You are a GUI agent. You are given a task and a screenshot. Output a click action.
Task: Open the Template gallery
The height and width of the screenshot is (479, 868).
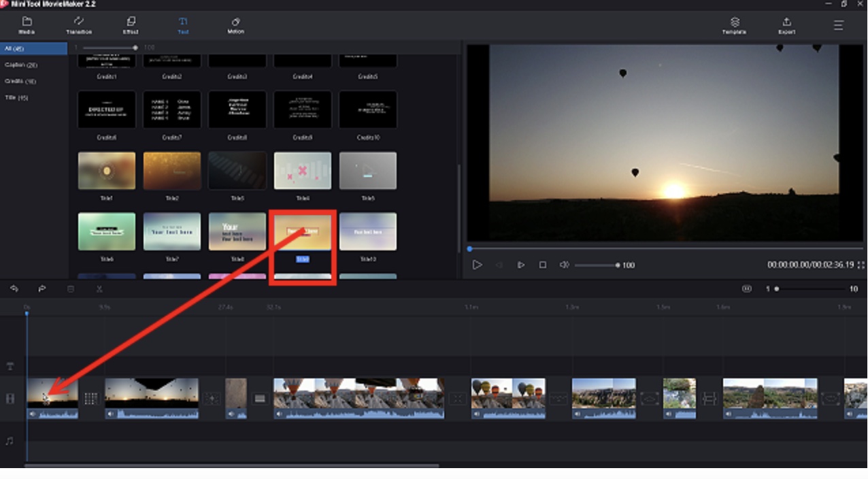(734, 26)
